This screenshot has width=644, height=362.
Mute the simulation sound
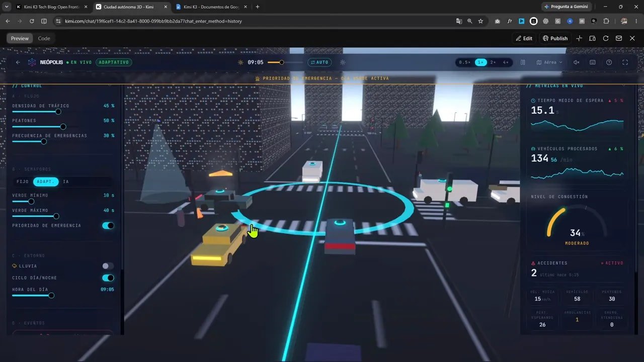pos(577,62)
